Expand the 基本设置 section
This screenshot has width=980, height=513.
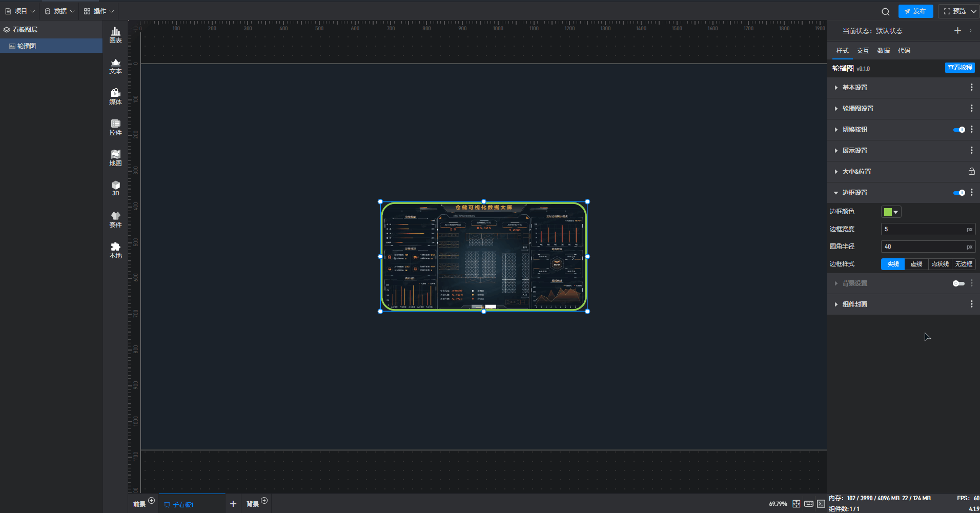[x=855, y=88]
